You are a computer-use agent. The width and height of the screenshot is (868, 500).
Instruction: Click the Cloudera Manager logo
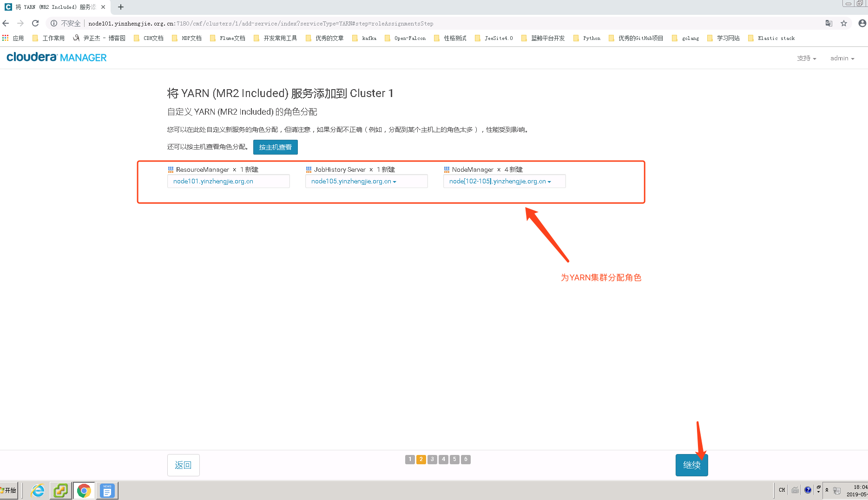coord(57,57)
